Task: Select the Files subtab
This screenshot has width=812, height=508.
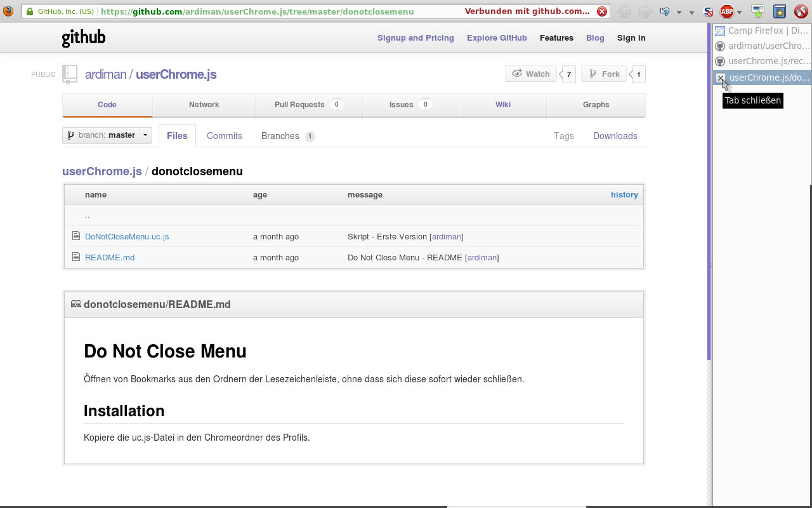Action: pos(177,136)
